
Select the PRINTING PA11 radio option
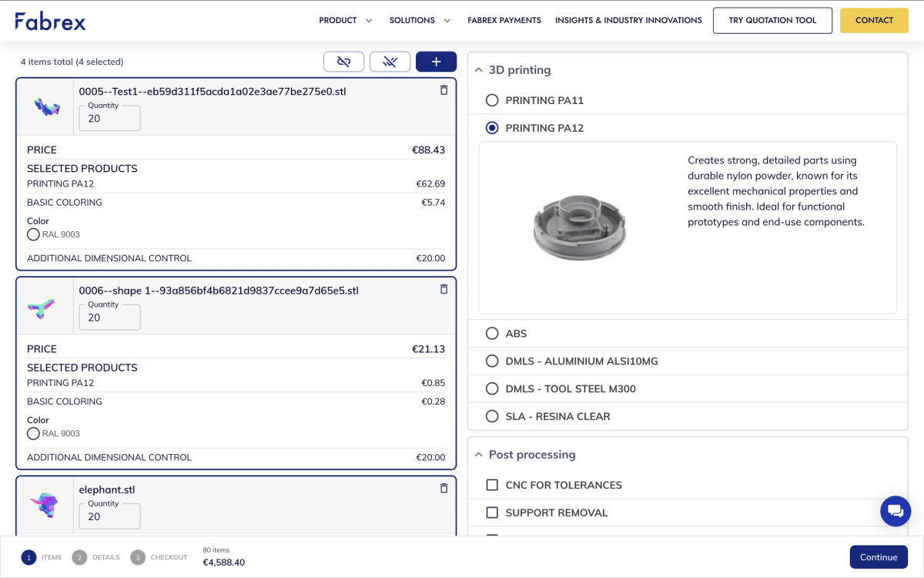coord(492,100)
